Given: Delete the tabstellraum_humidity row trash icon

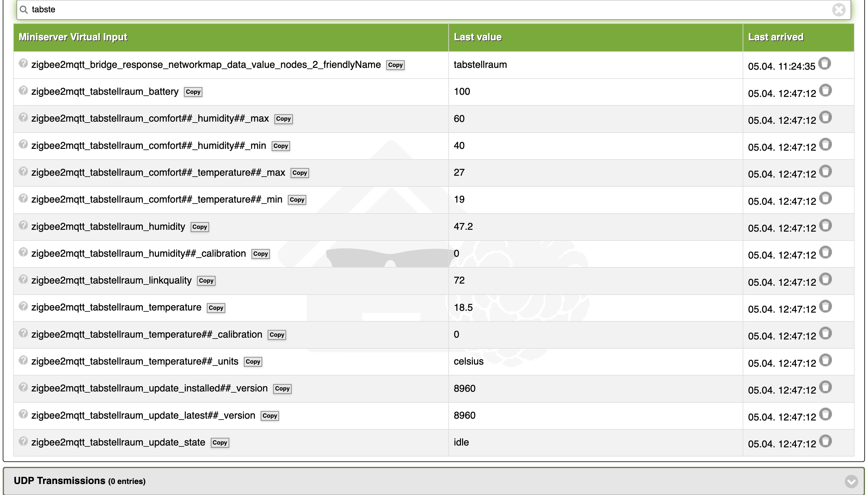Looking at the screenshot, I should 825,226.
